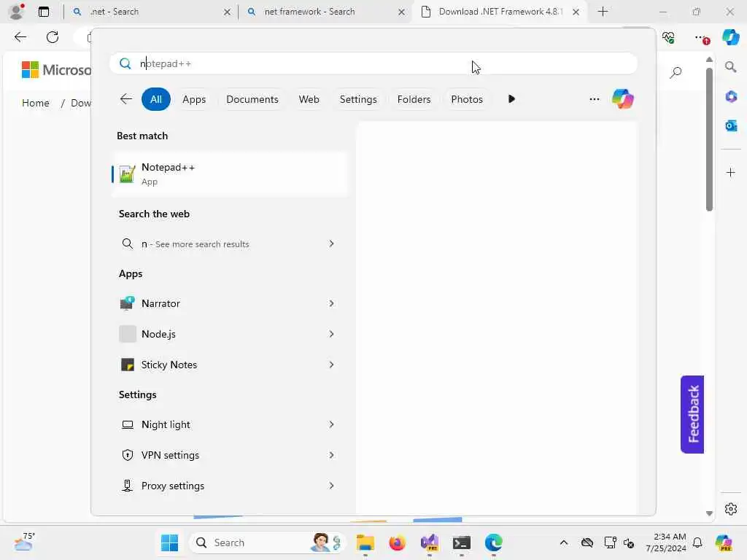The width and height of the screenshot is (747, 560).
Task: Open Edge settings and more menu
Action: click(701, 38)
